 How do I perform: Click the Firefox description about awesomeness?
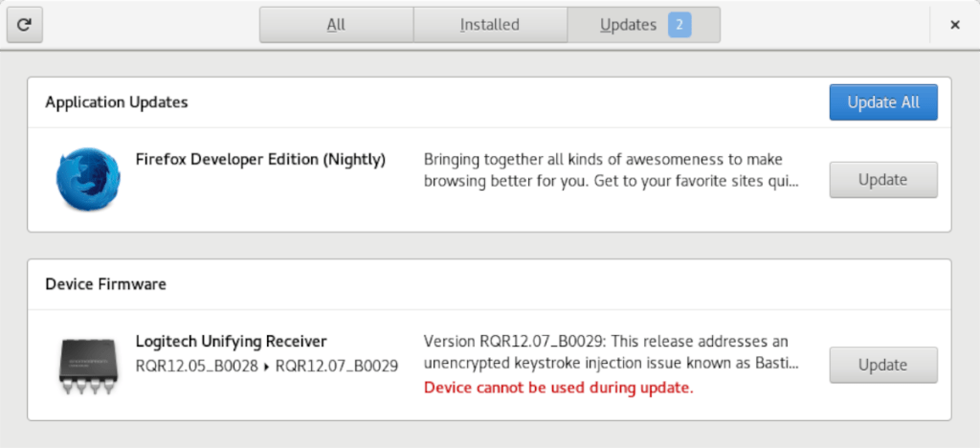coord(612,169)
